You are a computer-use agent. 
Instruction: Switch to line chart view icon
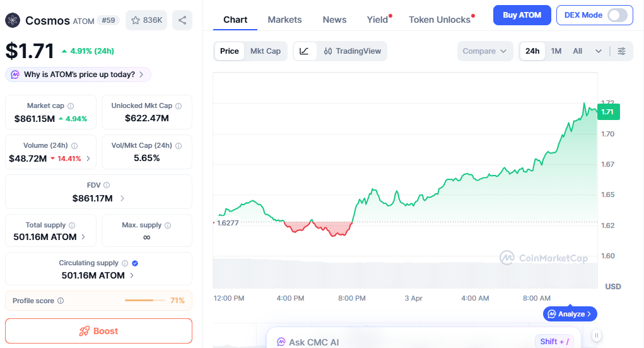coord(305,51)
